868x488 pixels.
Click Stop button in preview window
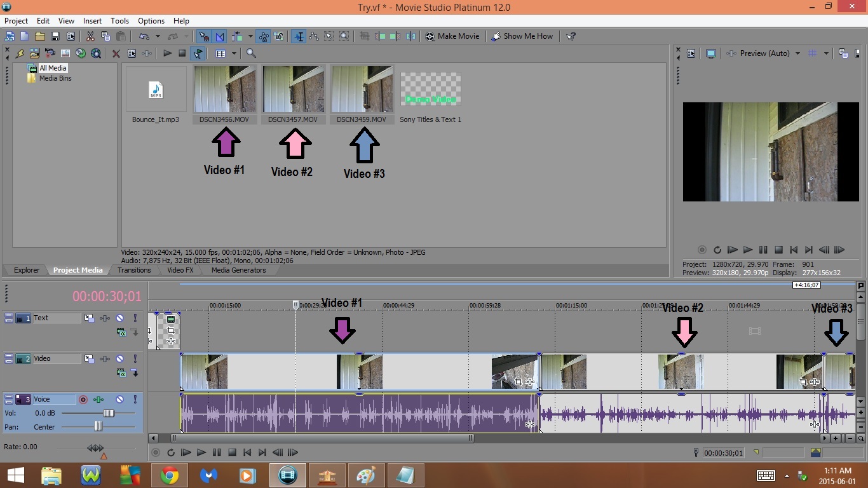pos(778,250)
